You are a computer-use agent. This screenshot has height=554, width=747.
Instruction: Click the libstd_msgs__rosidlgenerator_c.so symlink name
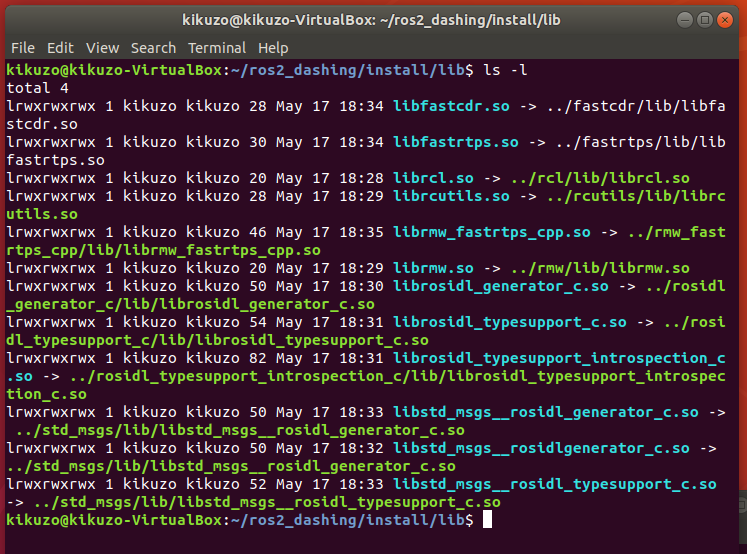click(541, 448)
